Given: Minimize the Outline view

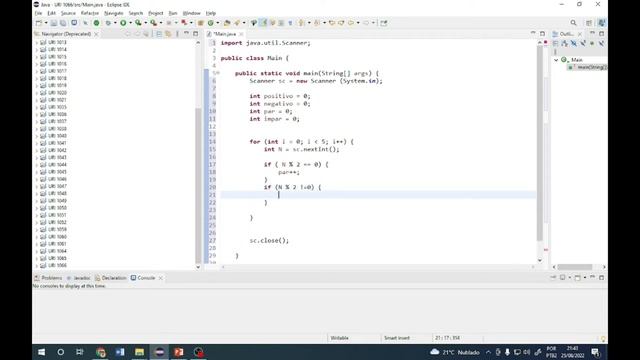Looking at the screenshot, I should coord(593,33).
